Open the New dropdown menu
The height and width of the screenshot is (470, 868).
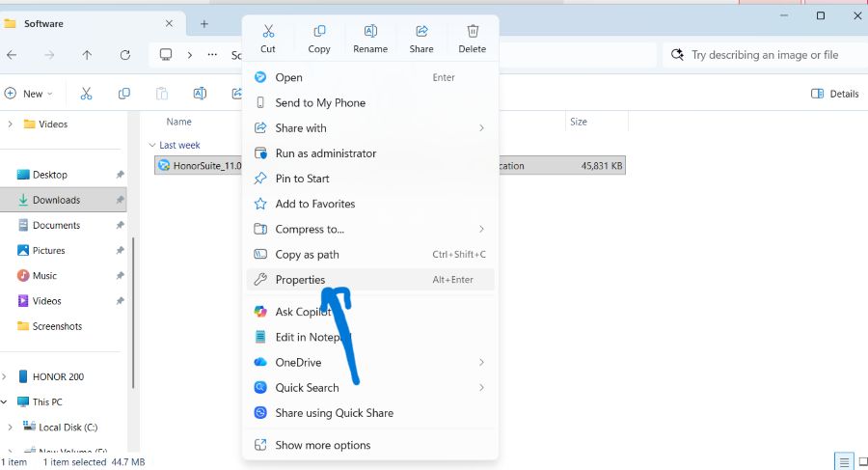28,94
